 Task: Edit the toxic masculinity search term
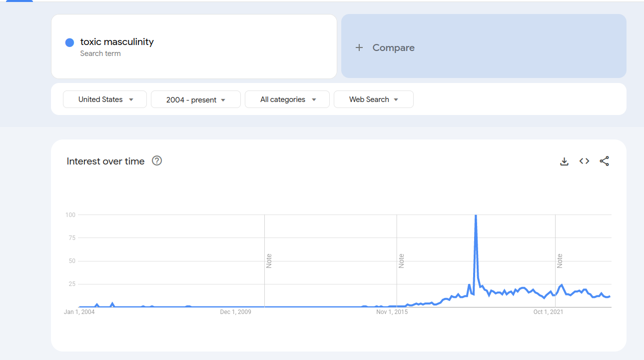point(194,46)
